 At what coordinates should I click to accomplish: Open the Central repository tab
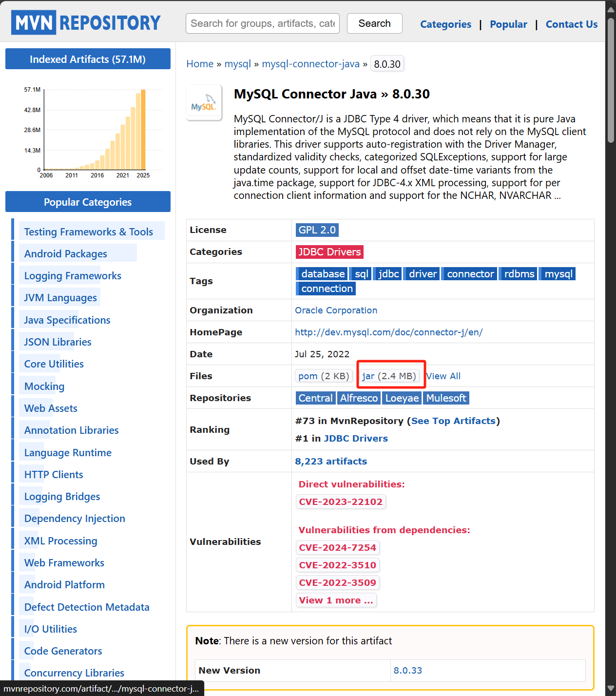click(x=316, y=398)
